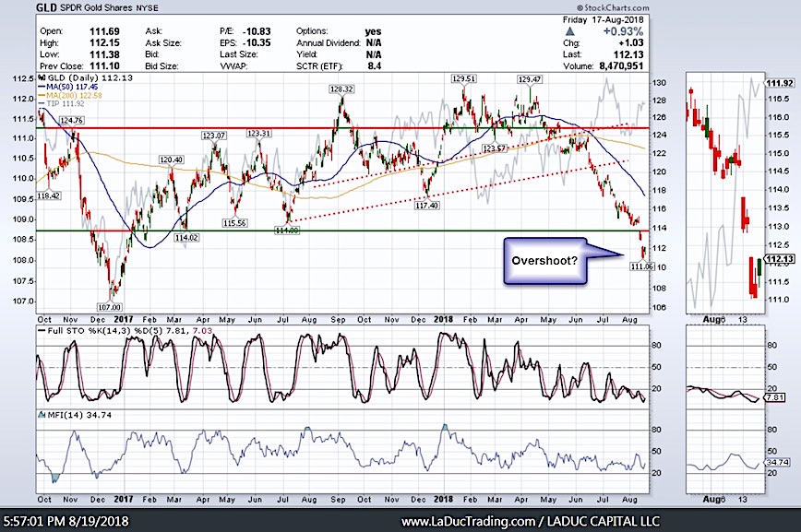
Task: Click the Options value yes
Action: pos(374,31)
